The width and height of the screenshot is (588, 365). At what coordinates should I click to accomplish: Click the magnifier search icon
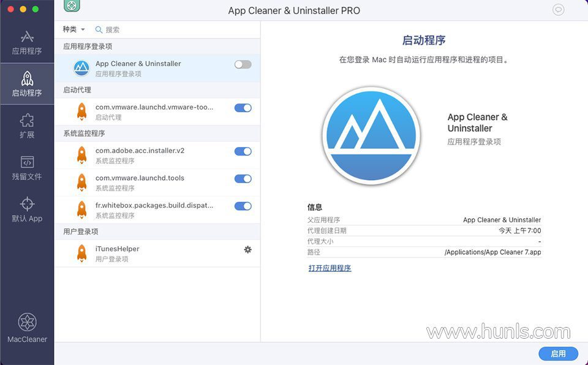[x=99, y=29]
